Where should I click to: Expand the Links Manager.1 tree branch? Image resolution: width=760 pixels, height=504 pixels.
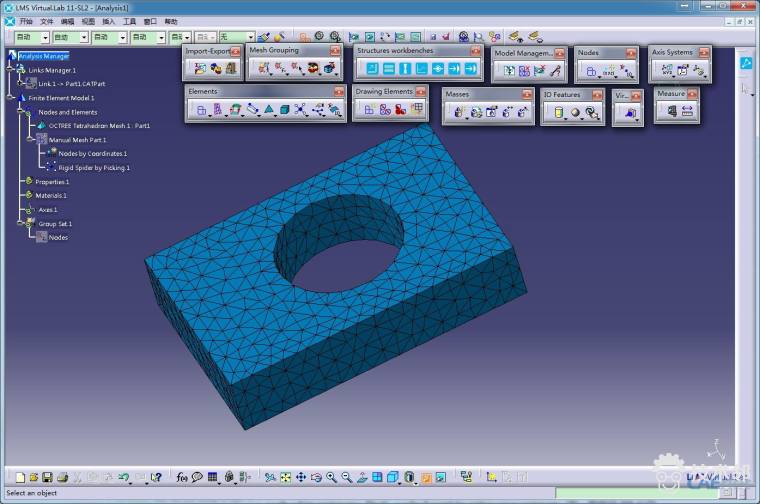pyautogui.click(x=10, y=70)
